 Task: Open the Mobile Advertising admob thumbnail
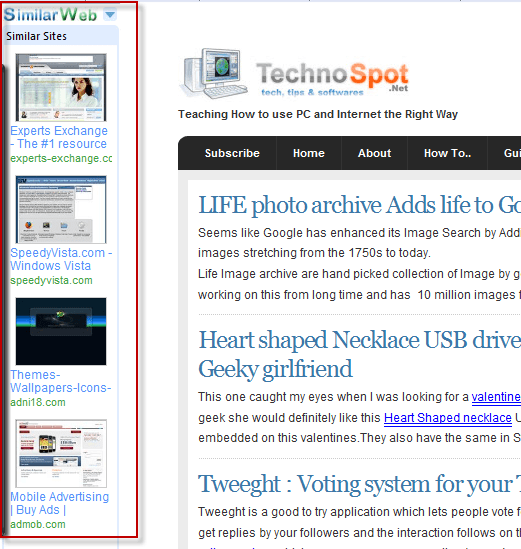coord(61,453)
